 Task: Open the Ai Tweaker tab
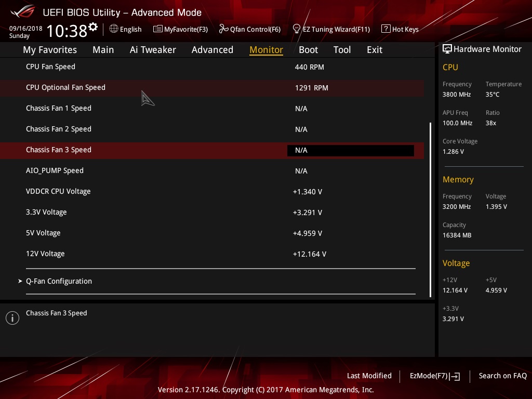click(x=153, y=50)
